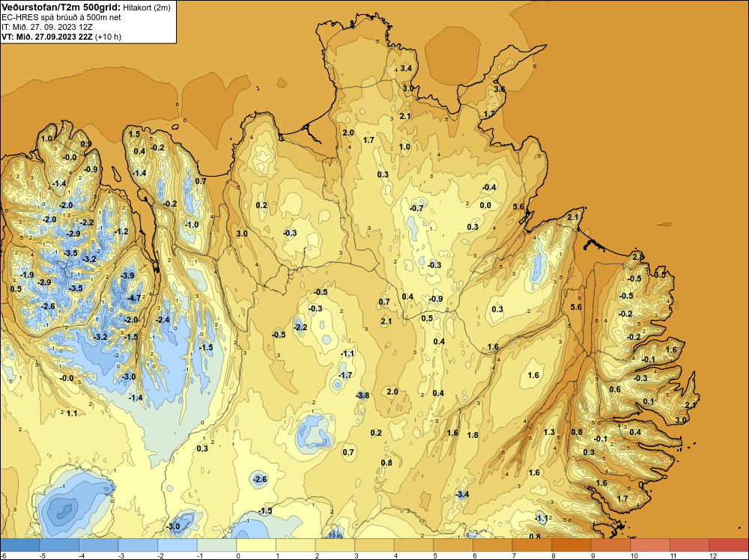The height and width of the screenshot is (560, 749).
Task: Click the legend scale label '7'
Action: [514, 556]
